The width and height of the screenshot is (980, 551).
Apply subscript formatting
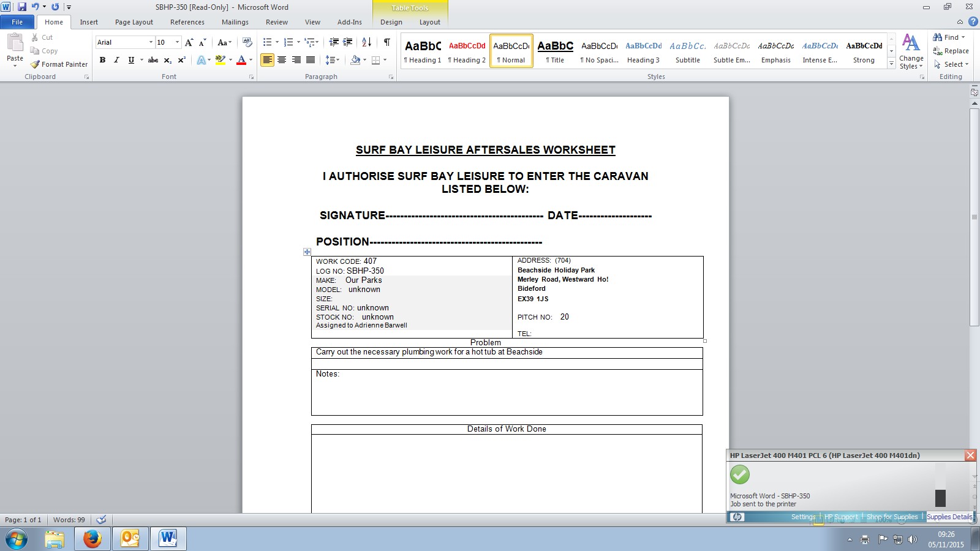click(167, 60)
